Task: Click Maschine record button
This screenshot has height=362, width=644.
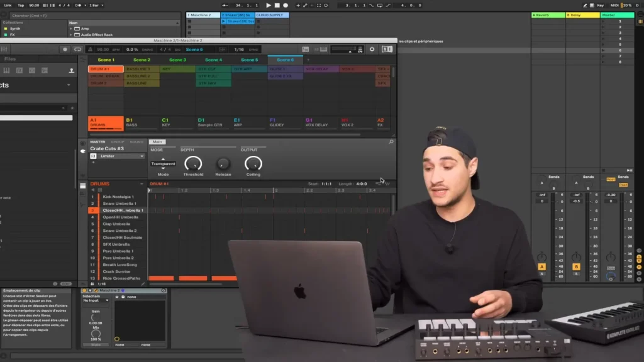Action: pyautogui.click(x=65, y=49)
